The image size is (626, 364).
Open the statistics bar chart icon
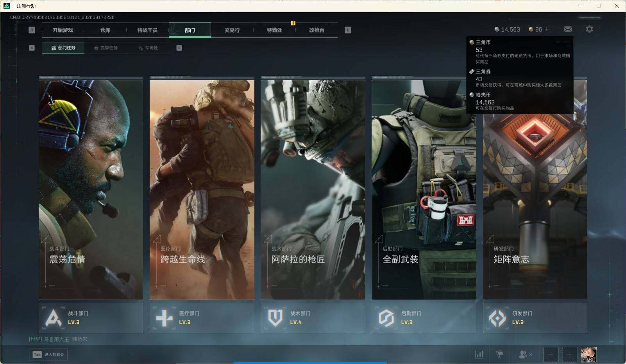pyautogui.click(x=479, y=355)
